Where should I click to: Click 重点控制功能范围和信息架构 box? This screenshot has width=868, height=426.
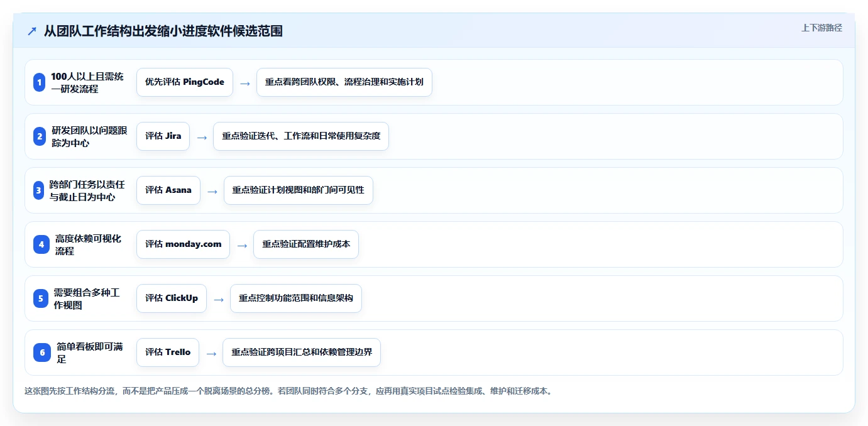click(296, 298)
